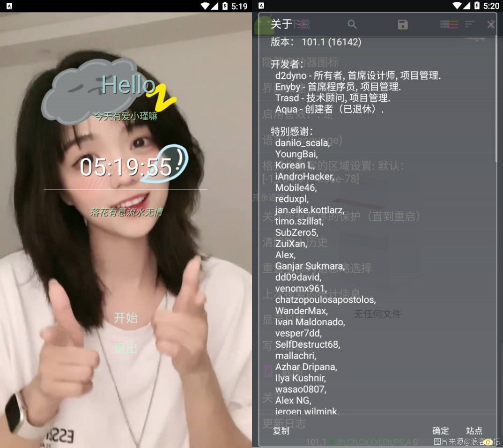Click the SubZero5 name
The width and height of the screenshot is (503, 448).
(x=297, y=232)
